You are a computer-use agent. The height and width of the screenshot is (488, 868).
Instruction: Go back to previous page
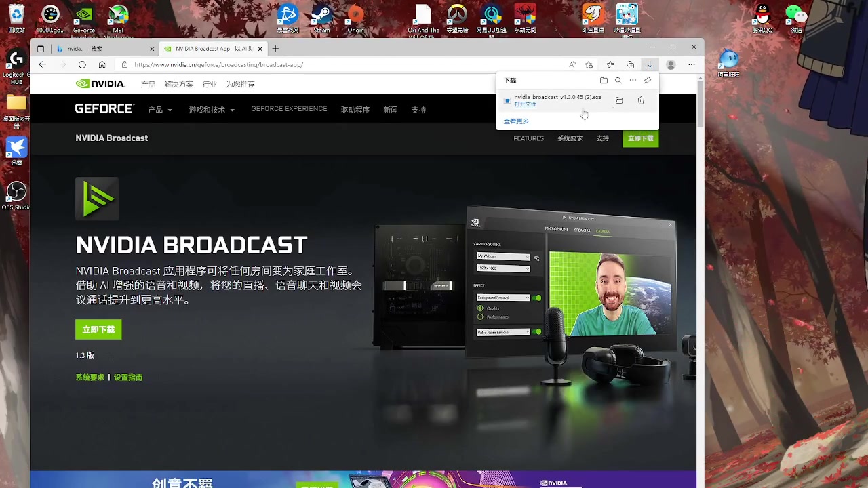(41, 64)
